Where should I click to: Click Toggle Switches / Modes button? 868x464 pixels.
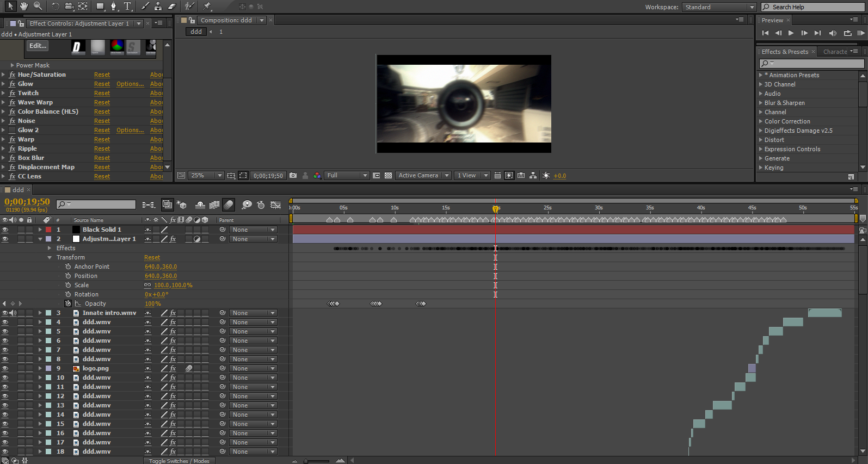(179, 461)
